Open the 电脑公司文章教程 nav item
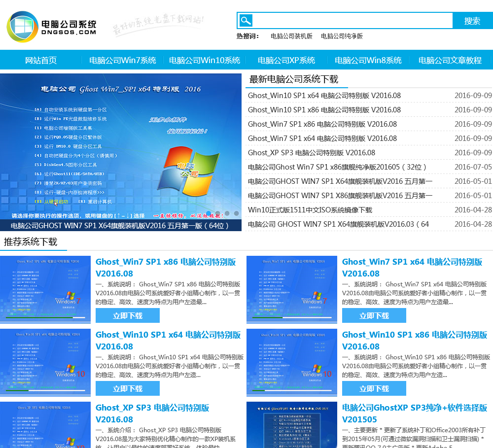This screenshot has width=493, height=448. point(450,60)
